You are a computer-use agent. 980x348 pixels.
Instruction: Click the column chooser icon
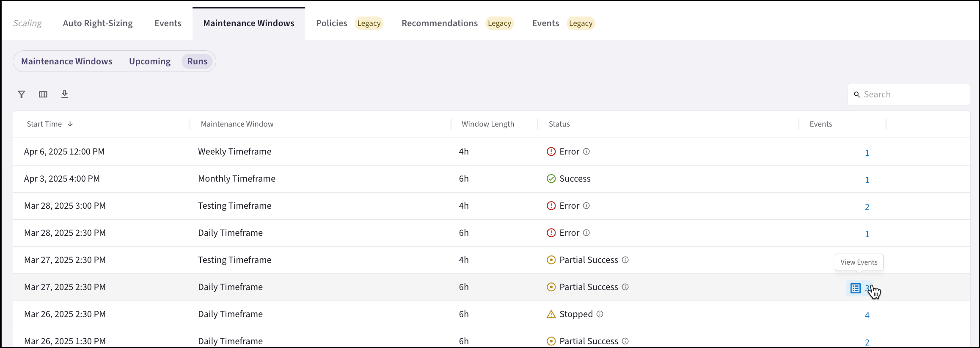pyautogui.click(x=43, y=94)
